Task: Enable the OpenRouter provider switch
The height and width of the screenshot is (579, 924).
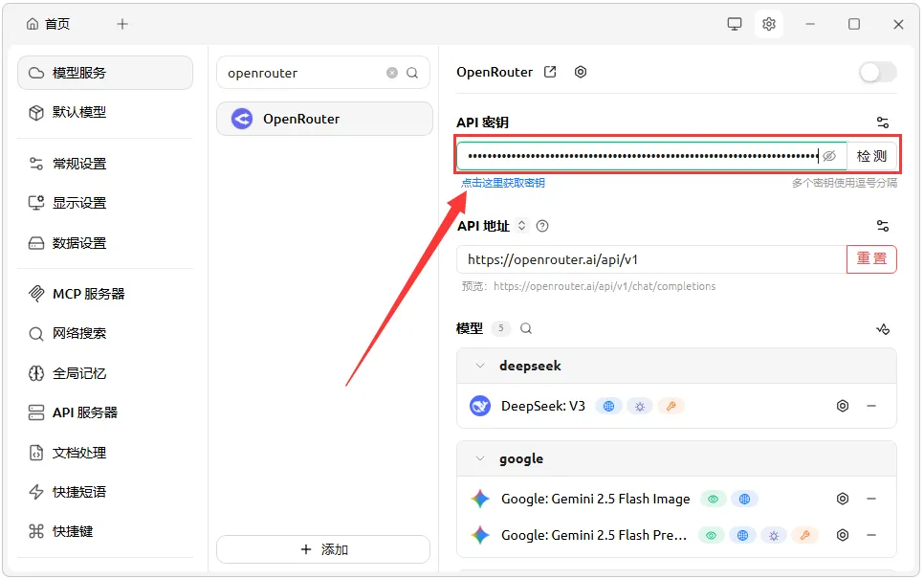Action: click(877, 73)
